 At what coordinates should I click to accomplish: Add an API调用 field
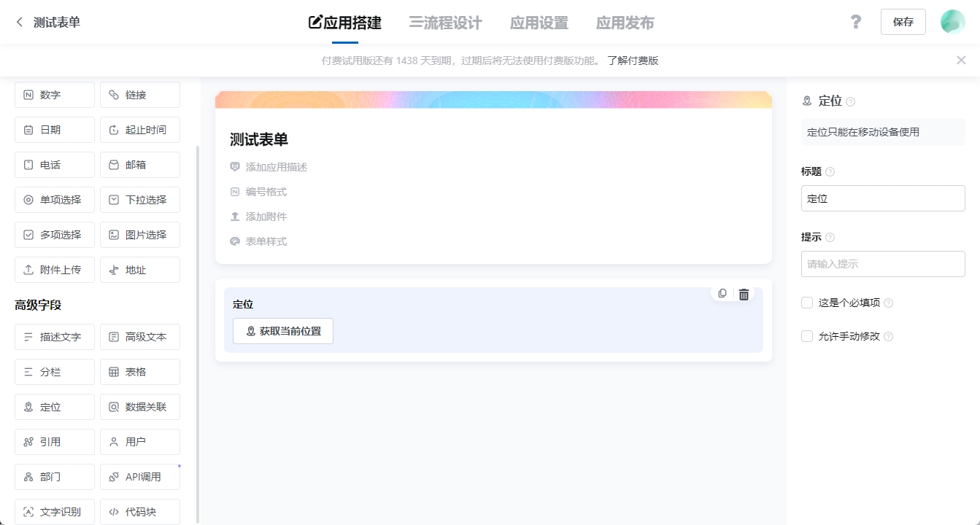[139, 476]
